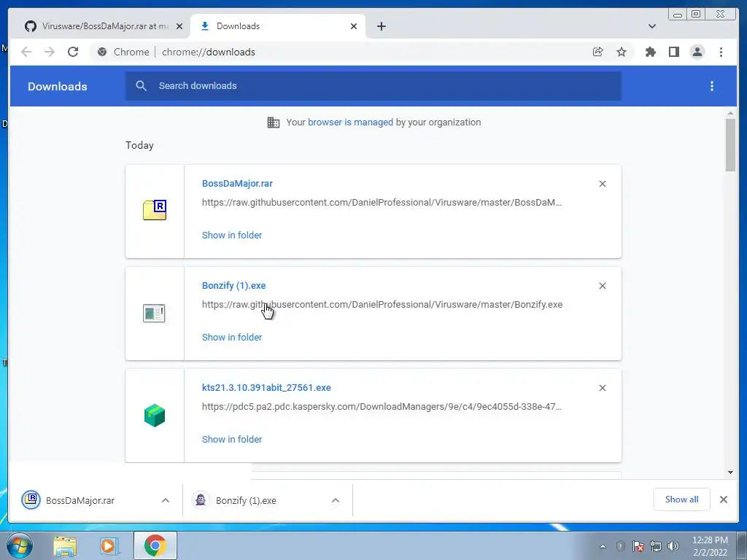Click the Downloads page title
Image resolution: width=747 pixels, height=560 pixels.
[57, 87]
